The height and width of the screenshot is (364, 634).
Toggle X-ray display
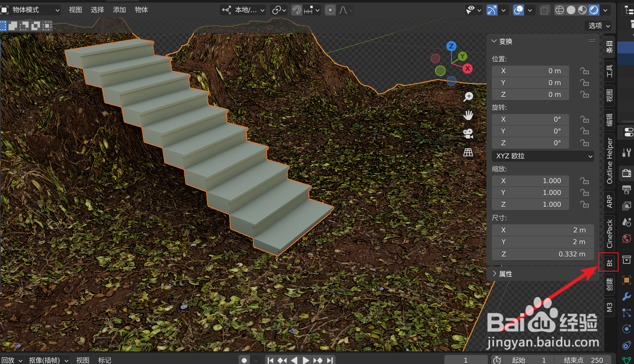tap(545, 10)
